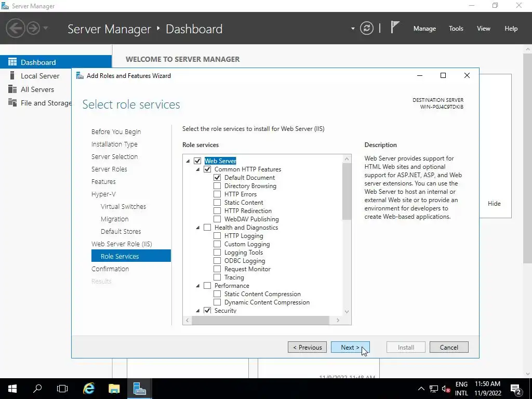This screenshot has height=399, width=532.
Task: Check the Static Content option
Action: [x=217, y=203]
